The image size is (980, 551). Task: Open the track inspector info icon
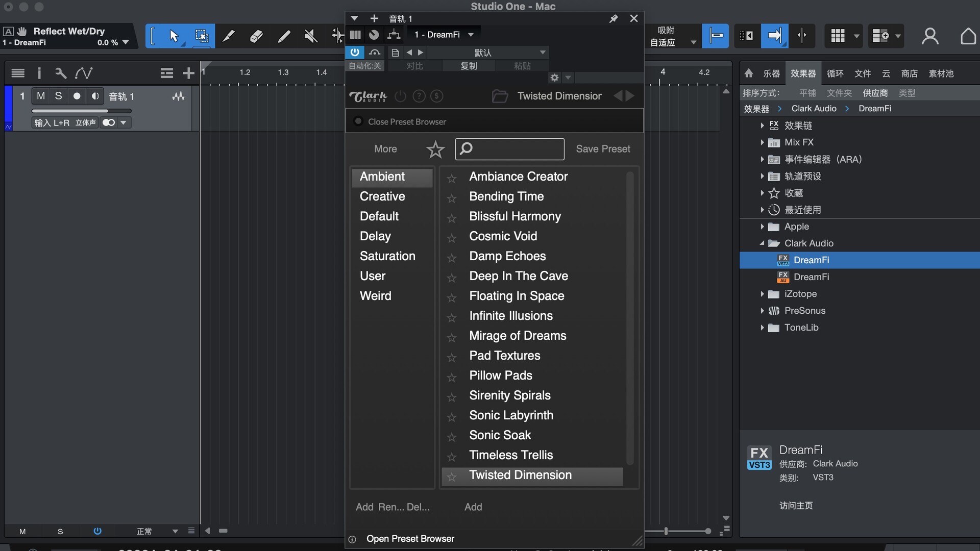click(x=39, y=73)
